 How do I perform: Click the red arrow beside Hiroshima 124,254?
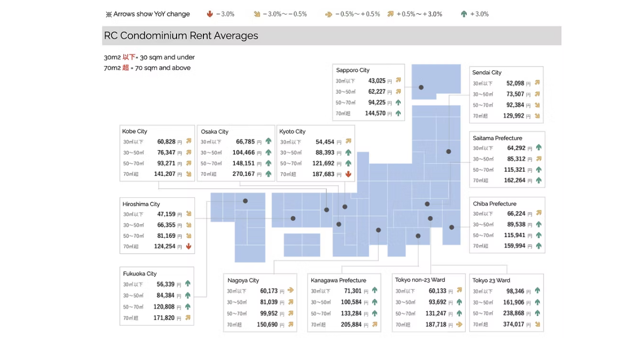[x=188, y=247]
